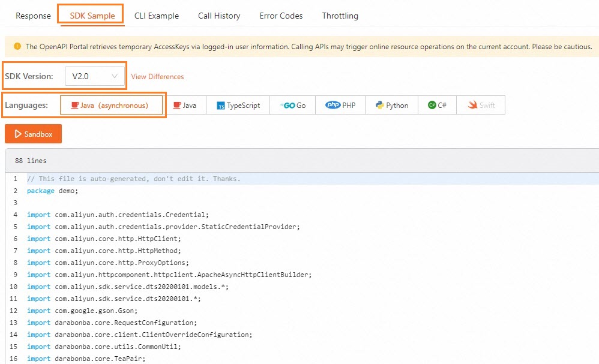Image resolution: width=599 pixels, height=364 pixels.
Task: Open the SDK Sample tab
Action: tap(92, 16)
